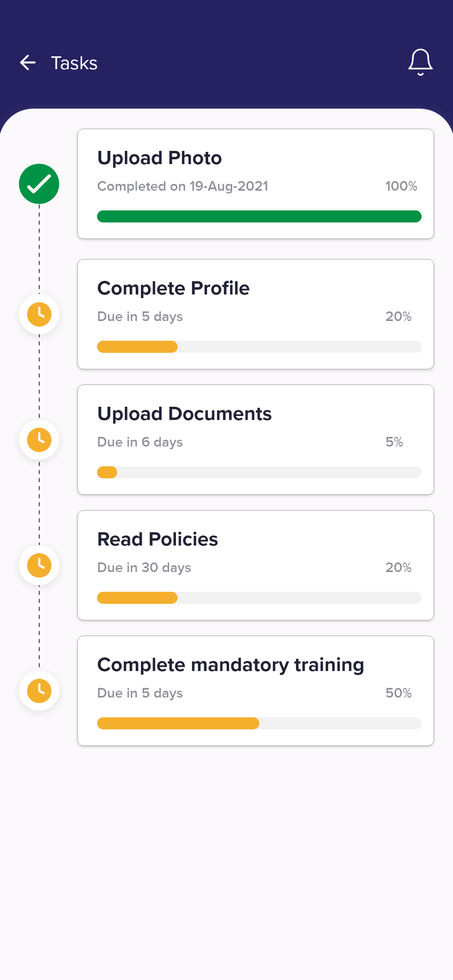Image resolution: width=453 pixels, height=980 pixels.
Task: Click the green completed checkmark icon
Action: pos(39,184)
